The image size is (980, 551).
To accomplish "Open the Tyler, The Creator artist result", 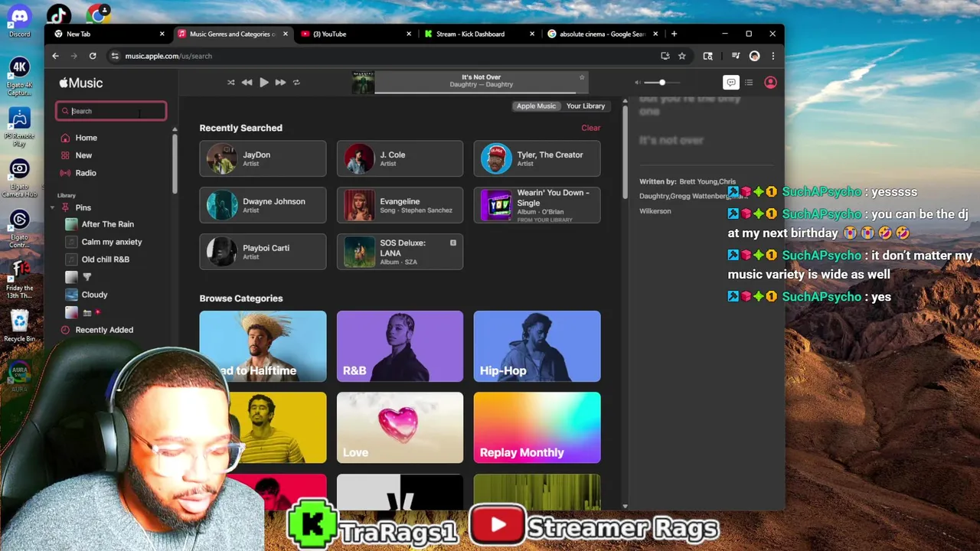I will pyautogui.click(x=537, y=158).
